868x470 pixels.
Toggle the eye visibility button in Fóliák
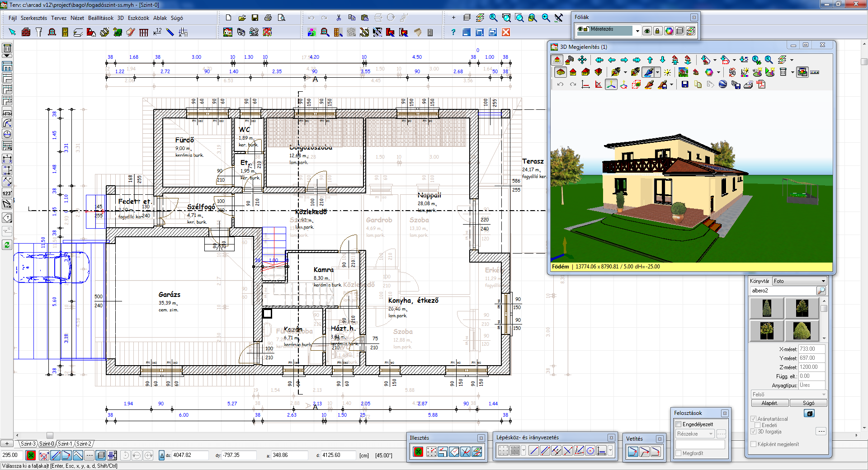coord(647,31)
